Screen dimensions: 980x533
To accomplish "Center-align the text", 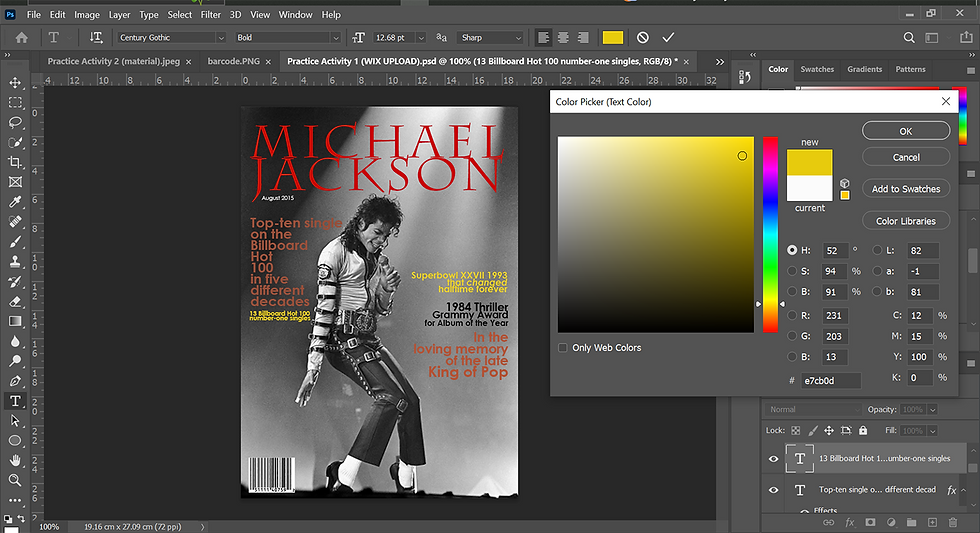I will (x=564, y=37).
